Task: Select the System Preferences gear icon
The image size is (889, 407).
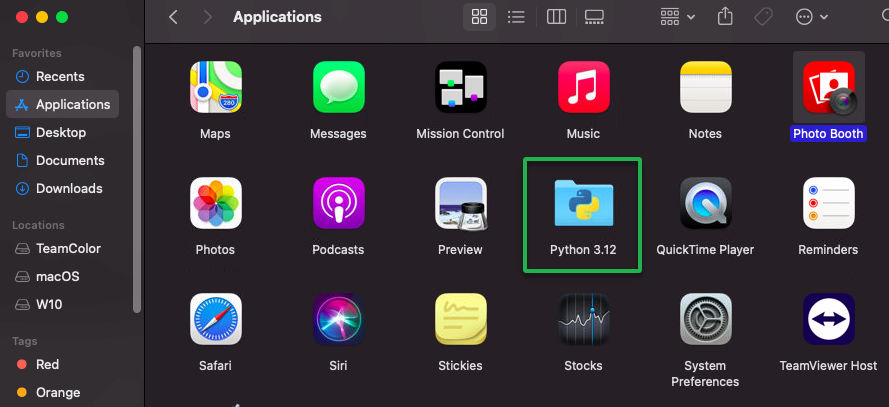Action: click(705, 319)
